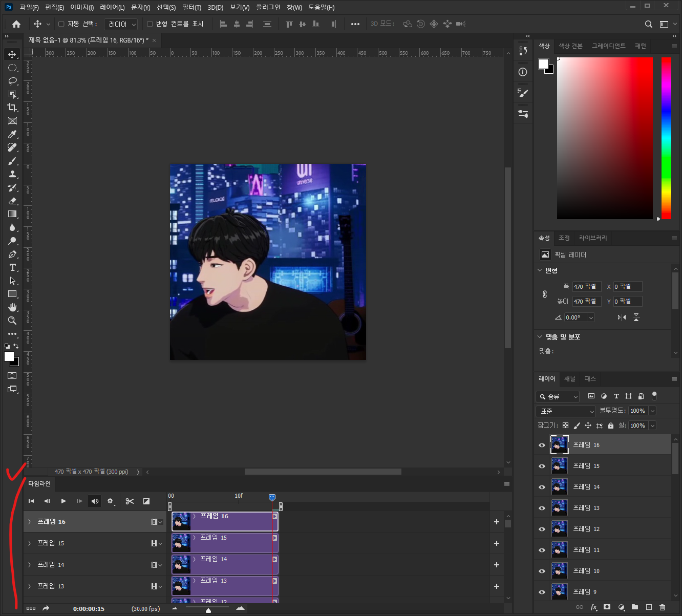The image size is (682, 616).
Task: Select the Eyedropper tool
Action: click(12, 134)
